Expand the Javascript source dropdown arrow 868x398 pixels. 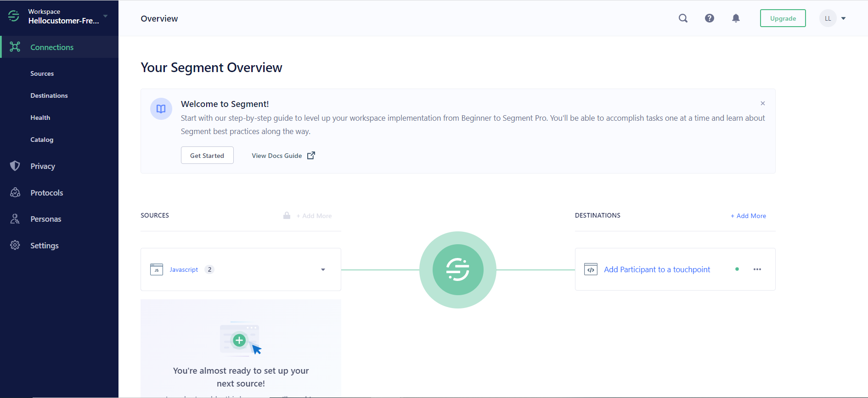[323, 269]
